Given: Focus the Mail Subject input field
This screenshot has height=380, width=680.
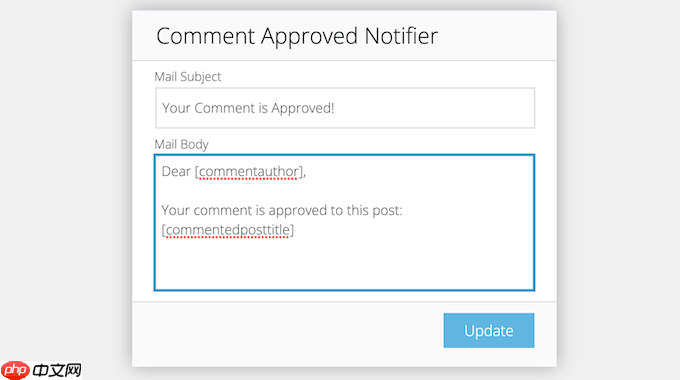Looking at the screenshot, I should point(345,108).
